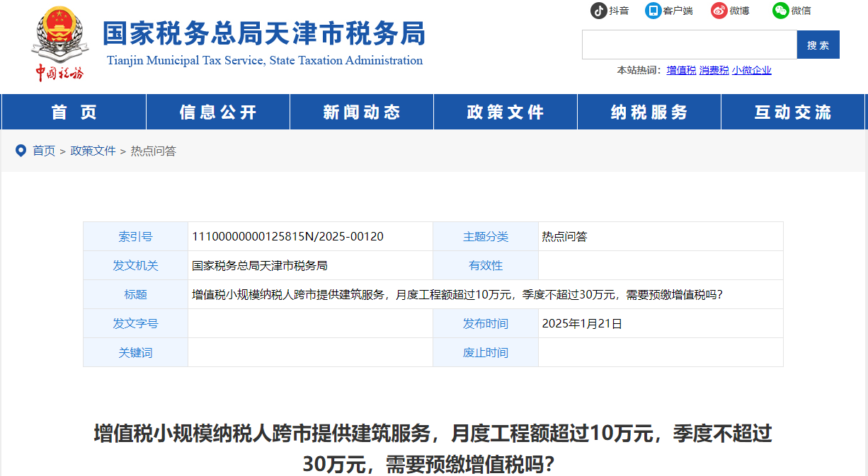Open the 小微企业 hot word link
This screenshot has width=868, height=476.
click(x=751, y=70)
